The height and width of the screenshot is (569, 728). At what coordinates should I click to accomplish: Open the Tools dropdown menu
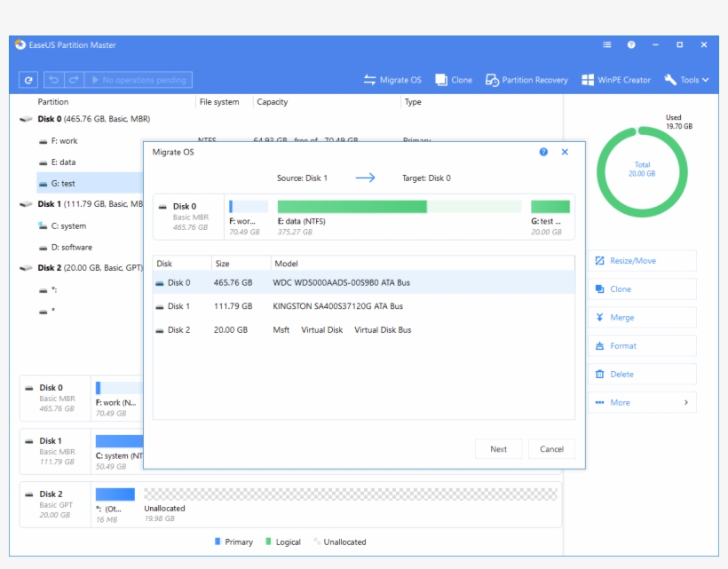pyautogui.click(x=685, y=79)
